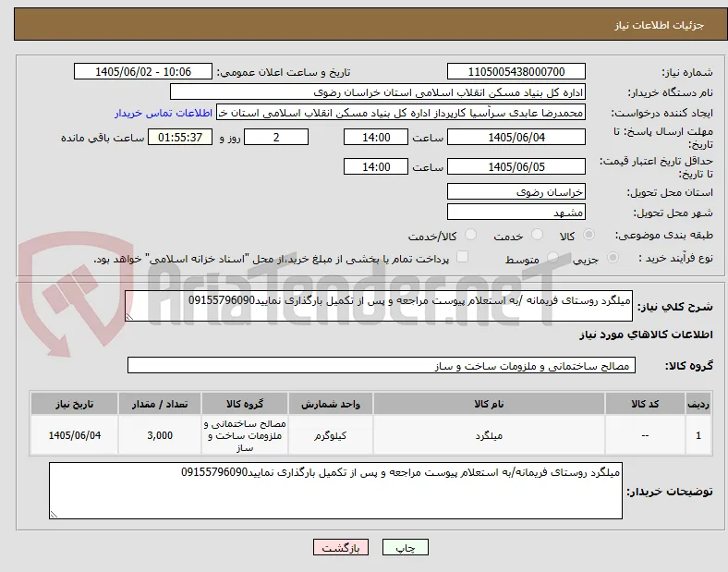This screenshot has height=572, width=728.
Task: Click the price validity date 1405/06/05 field
Action: click(516, 166)
